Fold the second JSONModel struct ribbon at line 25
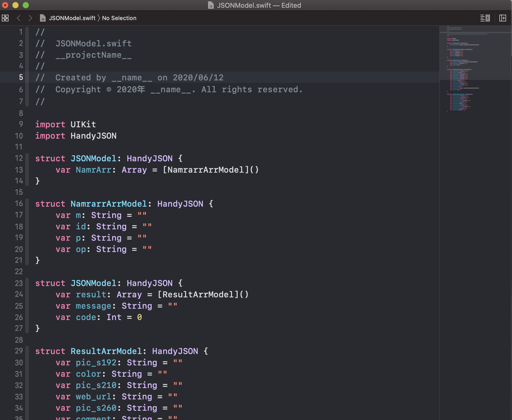 pos(27,306)
